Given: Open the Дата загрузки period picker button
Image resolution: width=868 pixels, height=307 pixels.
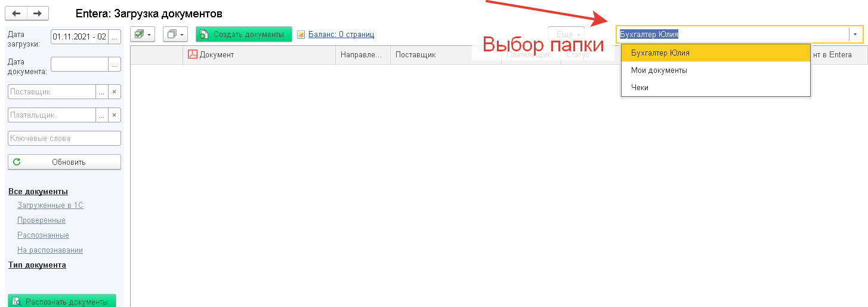Looking at the screenshot, I should coord(115,37).
